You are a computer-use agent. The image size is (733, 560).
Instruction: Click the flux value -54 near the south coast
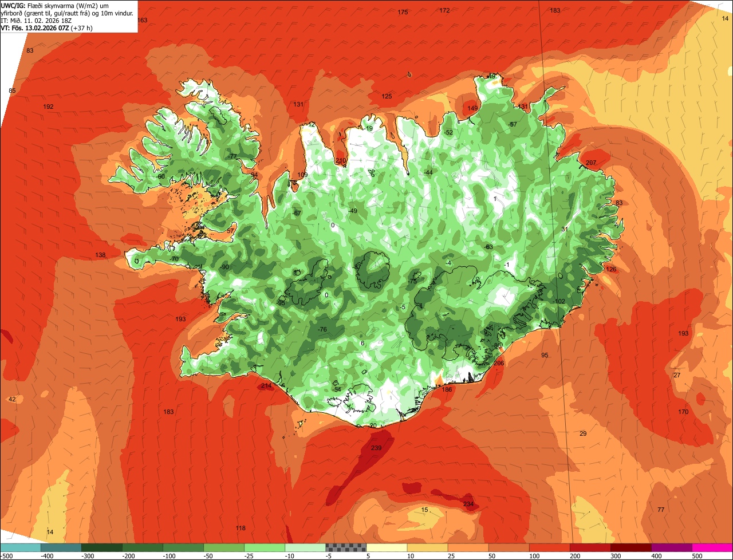337,389
